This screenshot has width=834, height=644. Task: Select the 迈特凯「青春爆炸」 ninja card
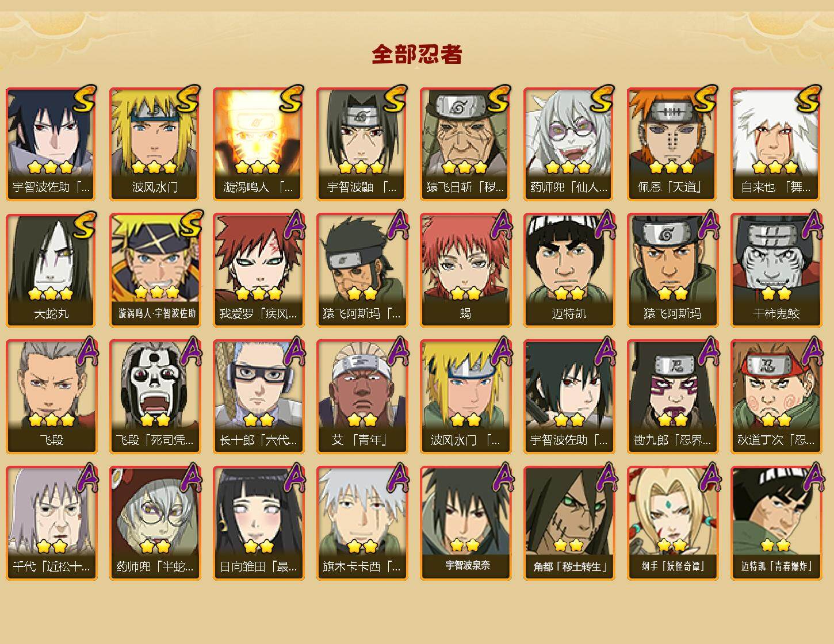(776, 523)
